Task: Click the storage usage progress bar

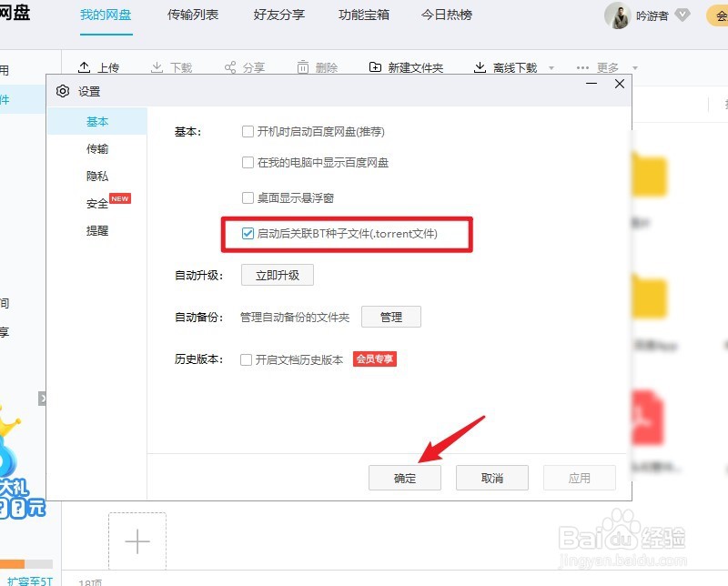Action: pos(26,564)
